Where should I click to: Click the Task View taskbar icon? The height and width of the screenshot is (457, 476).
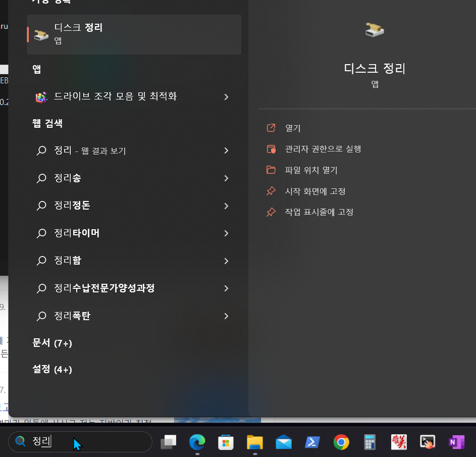[169, 442]
